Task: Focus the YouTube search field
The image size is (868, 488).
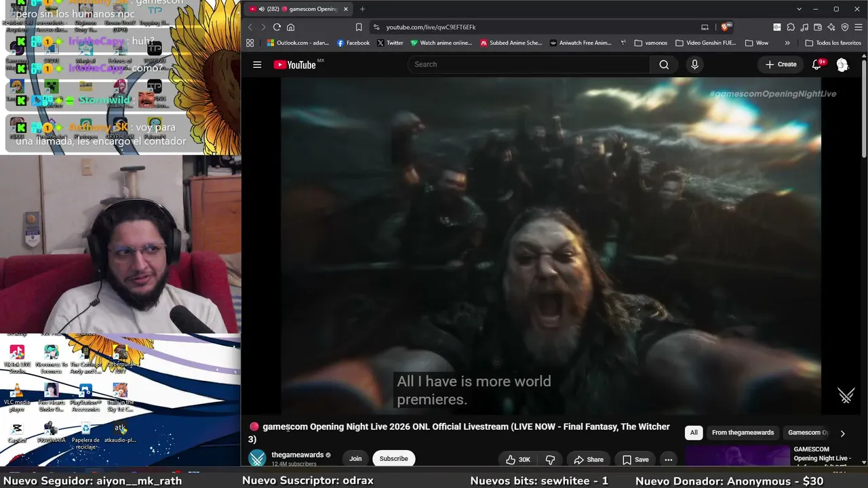Action: tap(529, 64)
